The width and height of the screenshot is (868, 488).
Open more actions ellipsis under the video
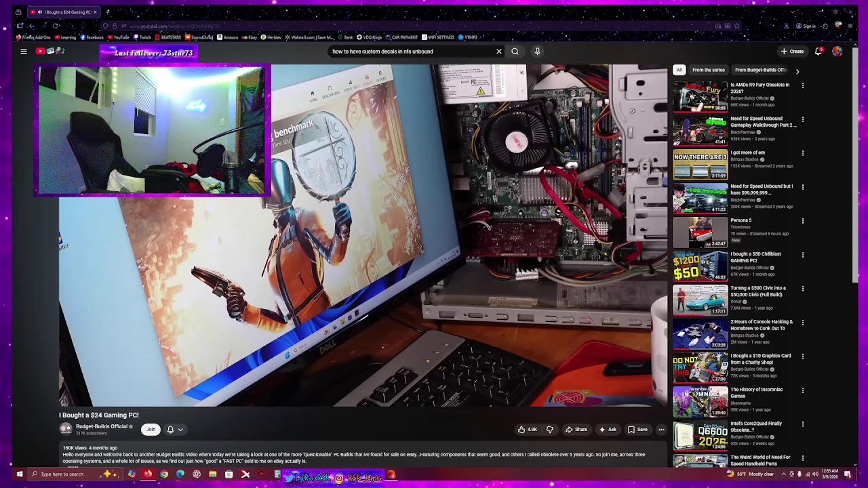pos(661,429)
